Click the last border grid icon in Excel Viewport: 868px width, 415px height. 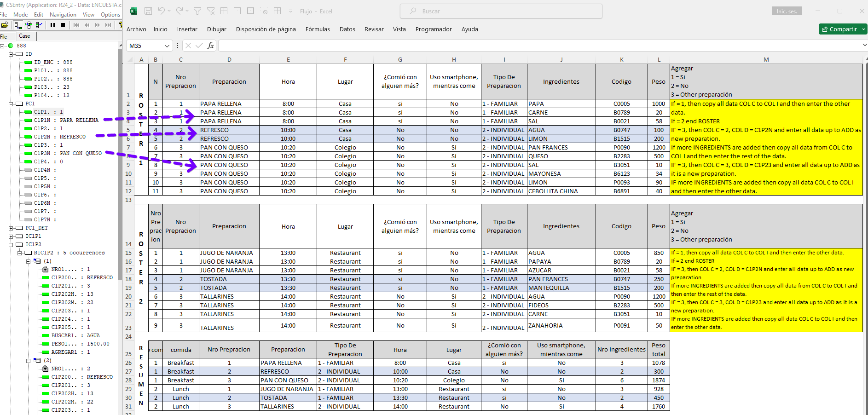tap(278, 11)
